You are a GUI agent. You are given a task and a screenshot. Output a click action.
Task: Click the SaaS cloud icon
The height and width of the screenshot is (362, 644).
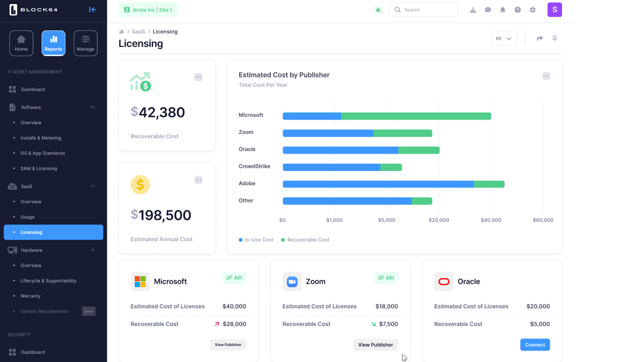click(12, 186)
